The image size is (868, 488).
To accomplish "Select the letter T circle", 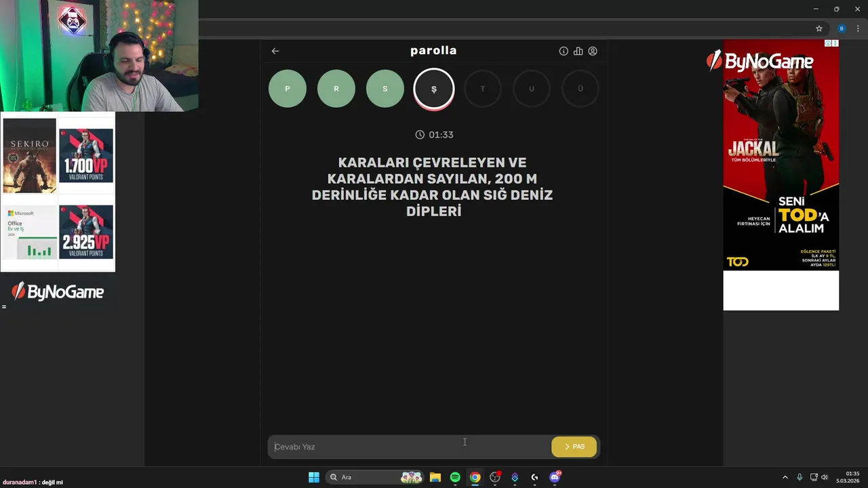I will [x=483, y=89].
